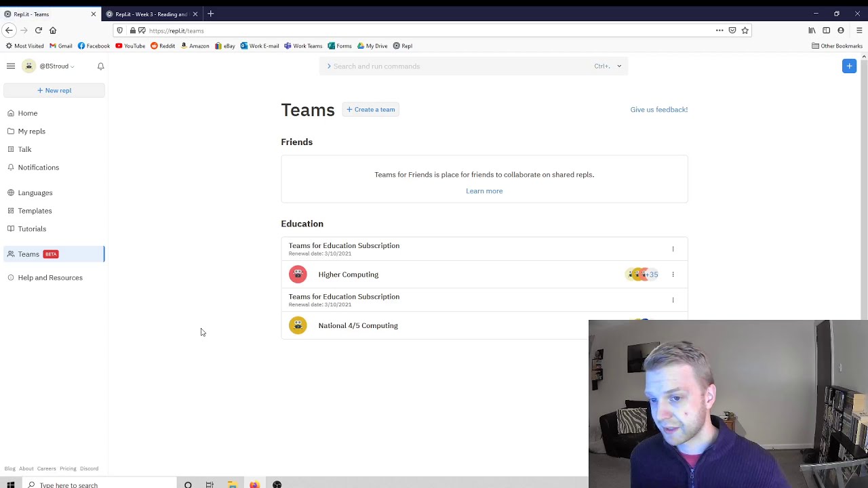
Task: Open Notifications in sidebar
Action: (x=38, y=167)
